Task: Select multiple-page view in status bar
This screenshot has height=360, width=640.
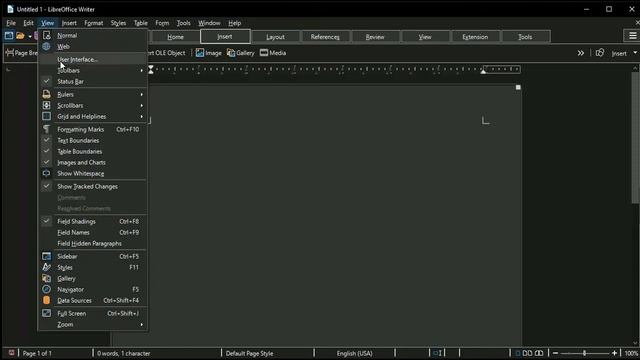Action: click(x=527, y=353)
